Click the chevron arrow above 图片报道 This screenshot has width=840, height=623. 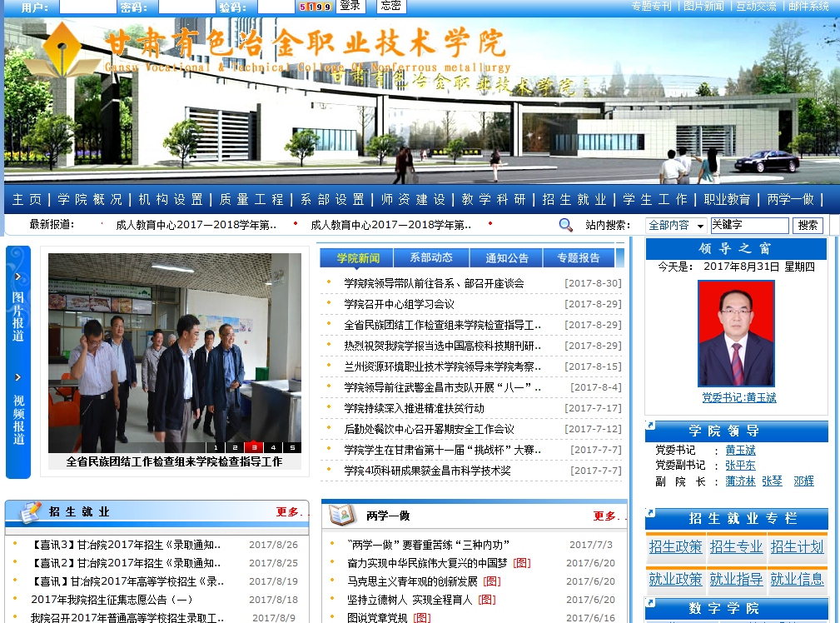[x=17, y=277]
